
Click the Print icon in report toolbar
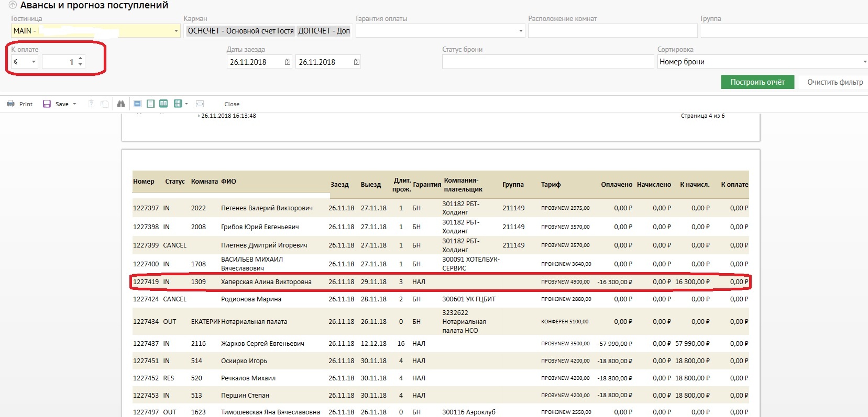tap(11, 104)
